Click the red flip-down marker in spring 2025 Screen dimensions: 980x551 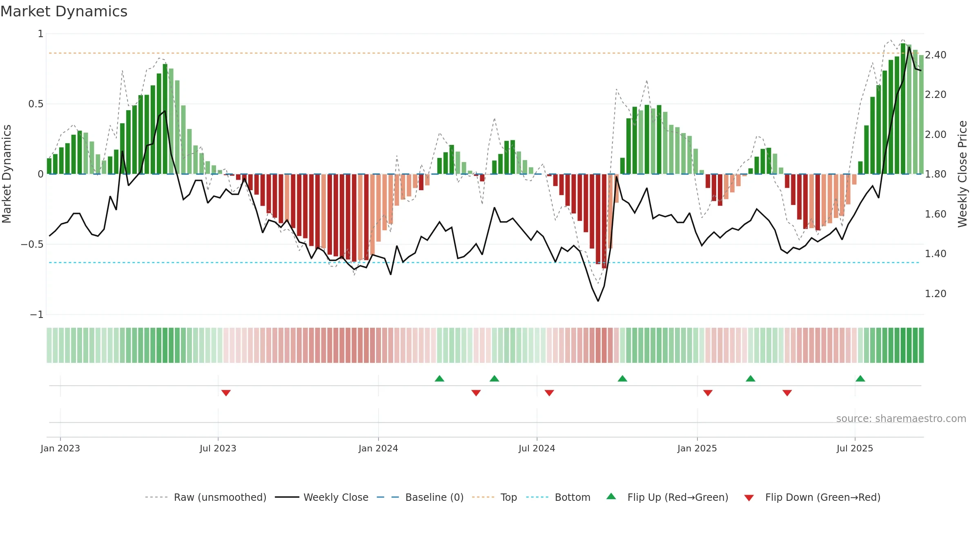click(787, 393)
